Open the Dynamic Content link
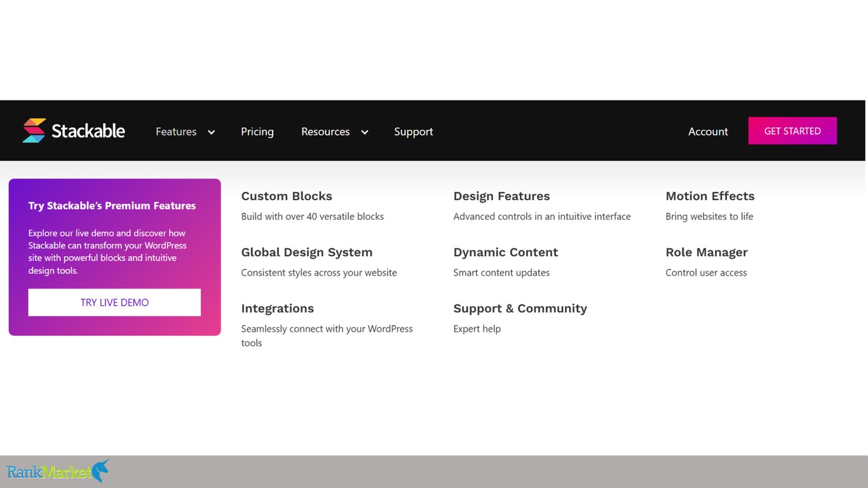The image size is (868, 488). (x=506, y=252)
